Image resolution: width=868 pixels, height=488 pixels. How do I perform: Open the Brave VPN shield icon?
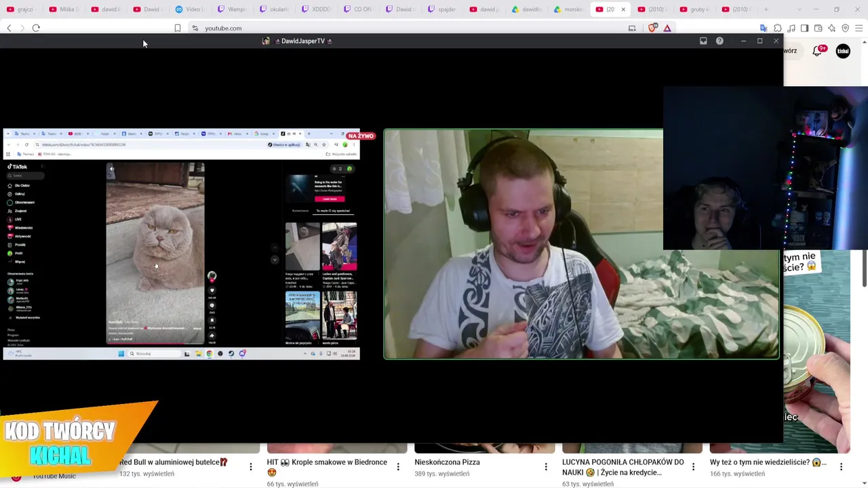coord(845,28)
